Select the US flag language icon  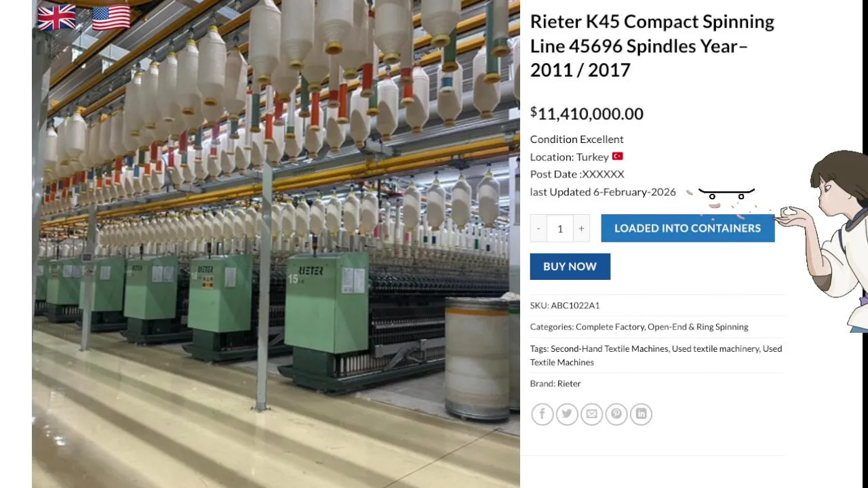tap(111, 18)
